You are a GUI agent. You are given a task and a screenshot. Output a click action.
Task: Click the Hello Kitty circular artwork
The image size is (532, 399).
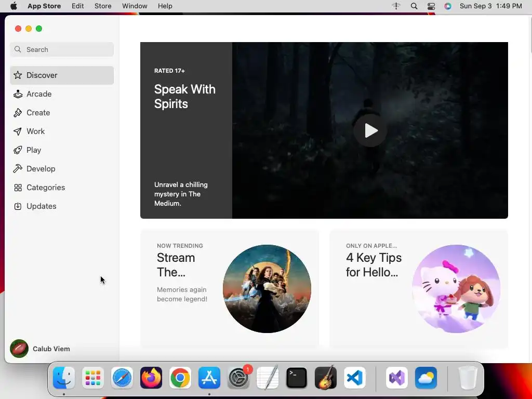click(456, 289)
